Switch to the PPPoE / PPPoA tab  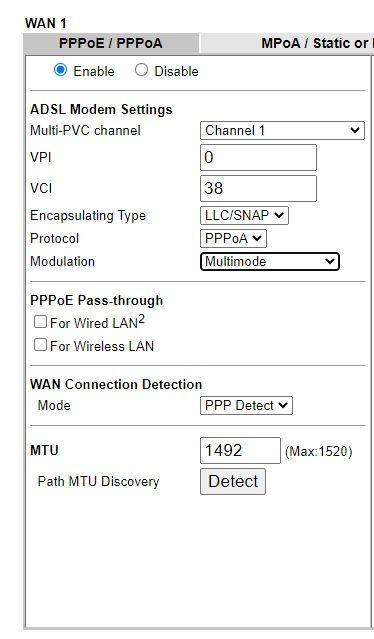111,43
